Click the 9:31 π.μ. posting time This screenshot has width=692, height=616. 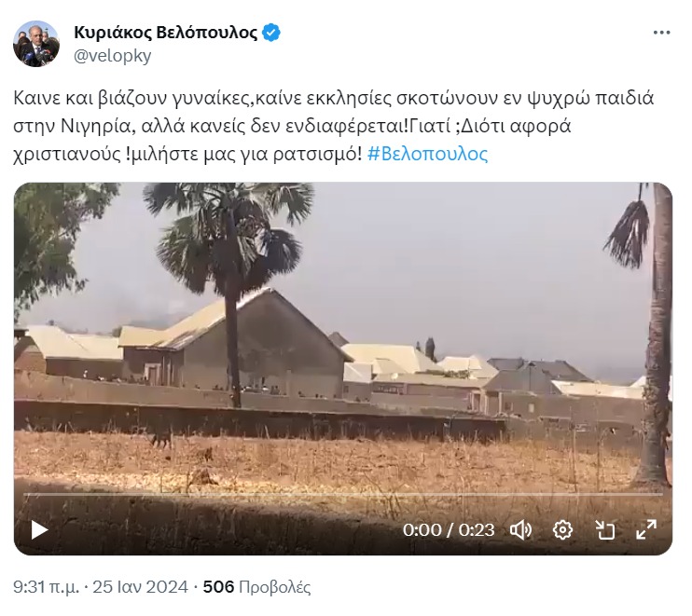pyautogui.click(x=47, y=587)
